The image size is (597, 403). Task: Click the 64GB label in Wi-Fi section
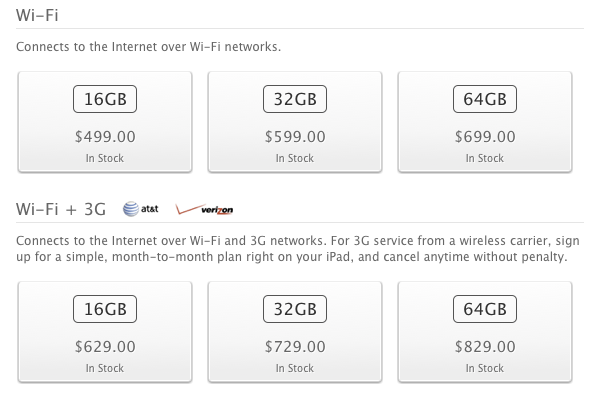tap(485, 99)
